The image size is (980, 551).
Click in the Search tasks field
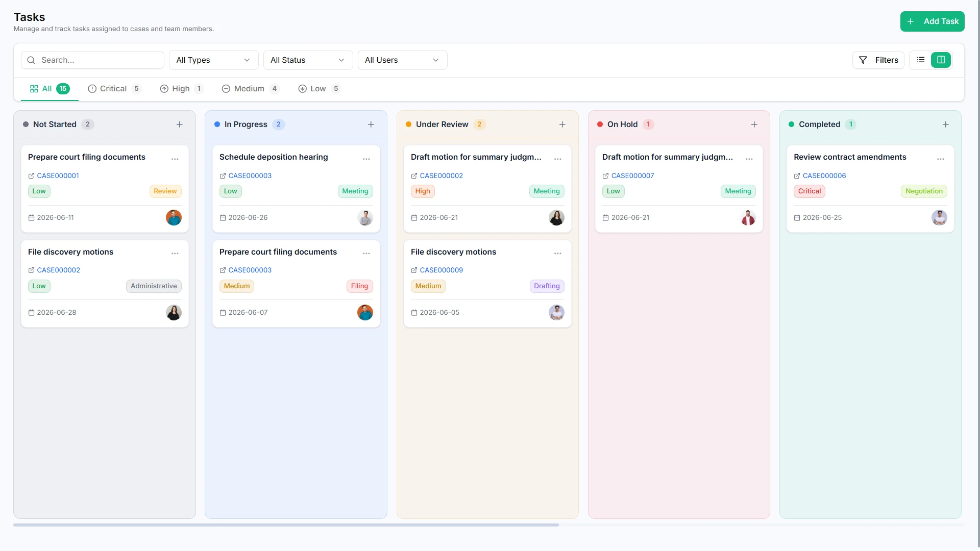pos(92,60)
